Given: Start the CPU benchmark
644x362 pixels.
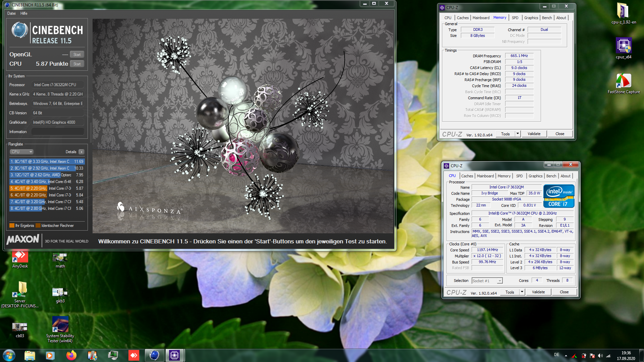Looking at the screenshot, I should tap(77, 64).
